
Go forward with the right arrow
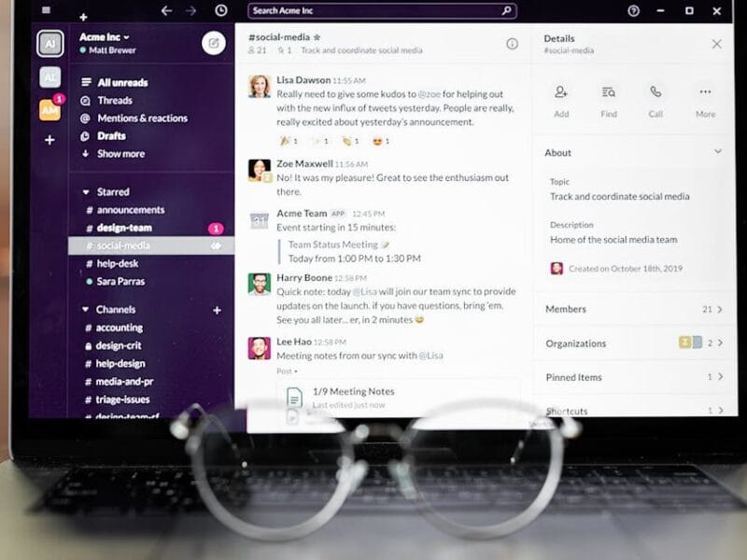[191, 10]
